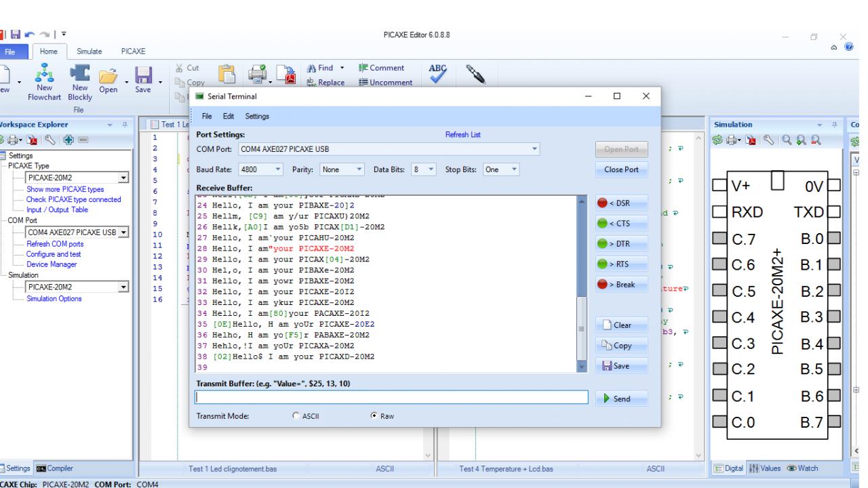The height and width of the screenshot is (488, 868).
Task: Click Check PICAXE type connected link
Action: tap(73, 199)
